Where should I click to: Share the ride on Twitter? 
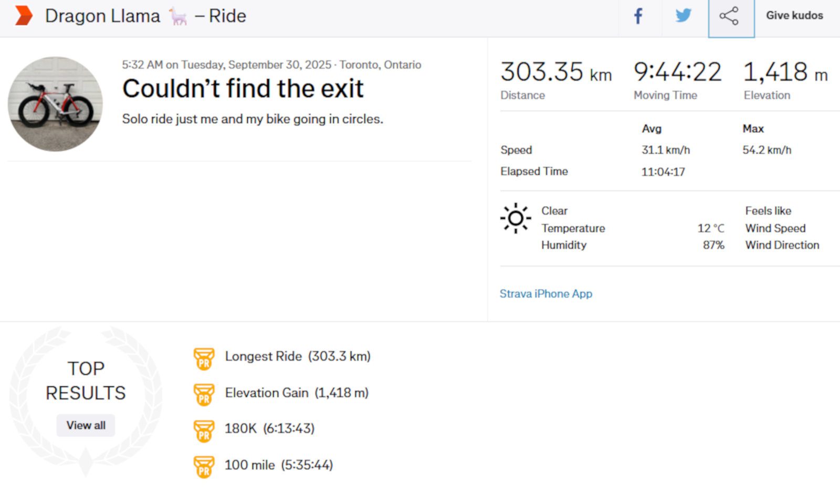[683, 16]
